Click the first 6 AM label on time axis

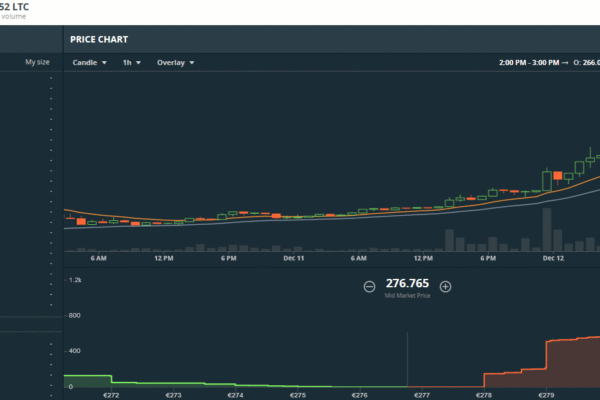pyautogui.click(x=98, y=258)
